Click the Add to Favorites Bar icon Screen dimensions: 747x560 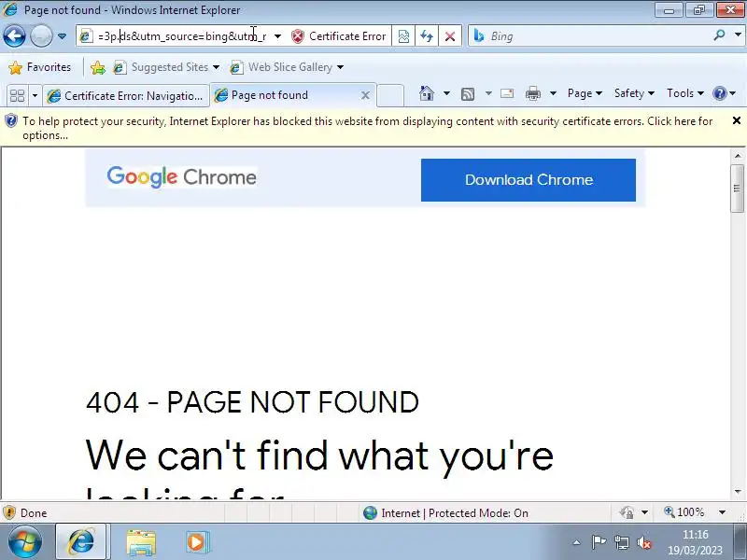pyautogui.click(x=98, y=67)
